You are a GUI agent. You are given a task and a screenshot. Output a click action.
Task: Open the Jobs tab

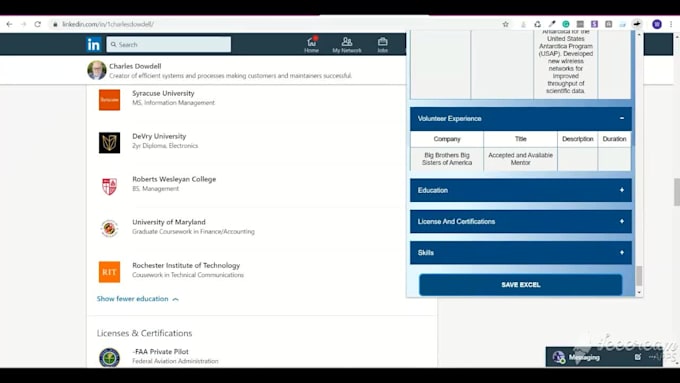pyautogui.click(x=382, y=45)
